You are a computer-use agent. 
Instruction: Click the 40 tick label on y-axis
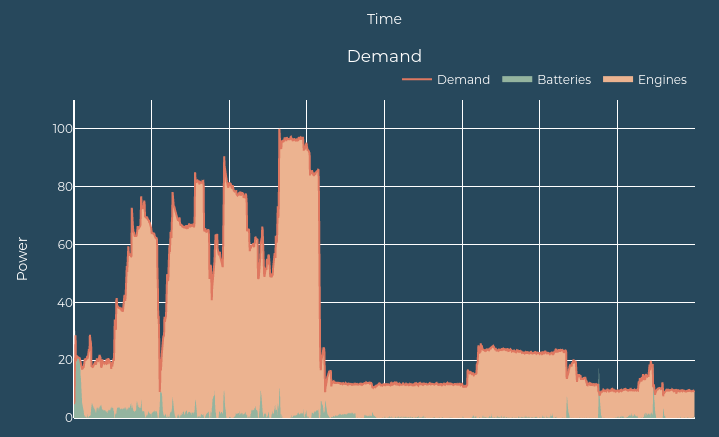point(63,303)
